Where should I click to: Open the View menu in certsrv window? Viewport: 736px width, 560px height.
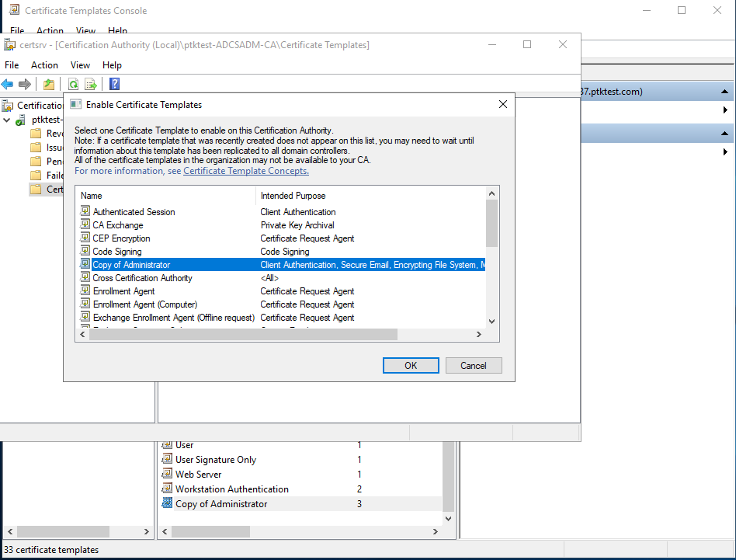(80, 65)
